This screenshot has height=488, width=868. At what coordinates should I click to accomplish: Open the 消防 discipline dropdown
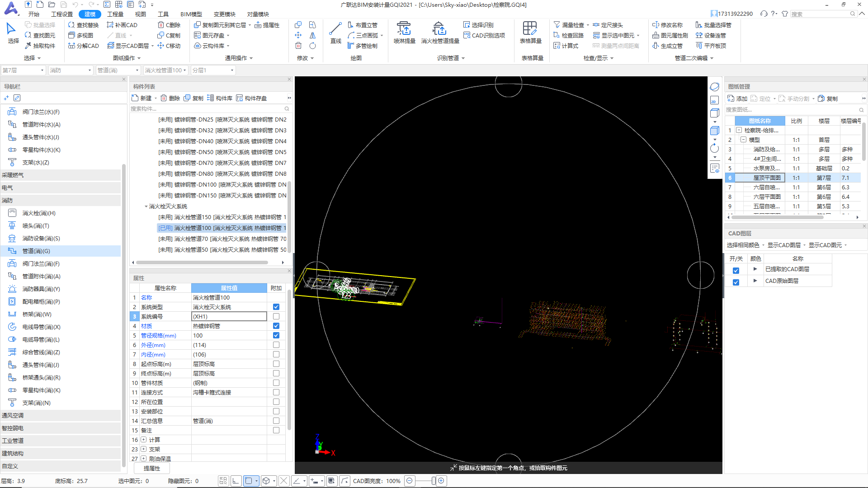coord(71,70)
